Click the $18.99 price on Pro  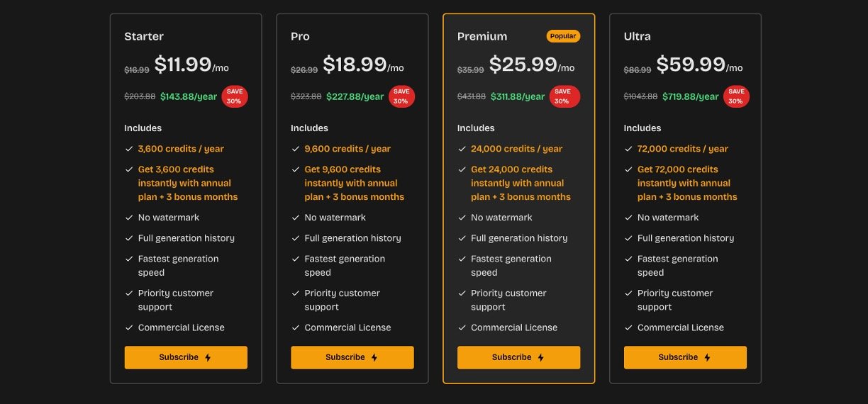tap(355, 64)
